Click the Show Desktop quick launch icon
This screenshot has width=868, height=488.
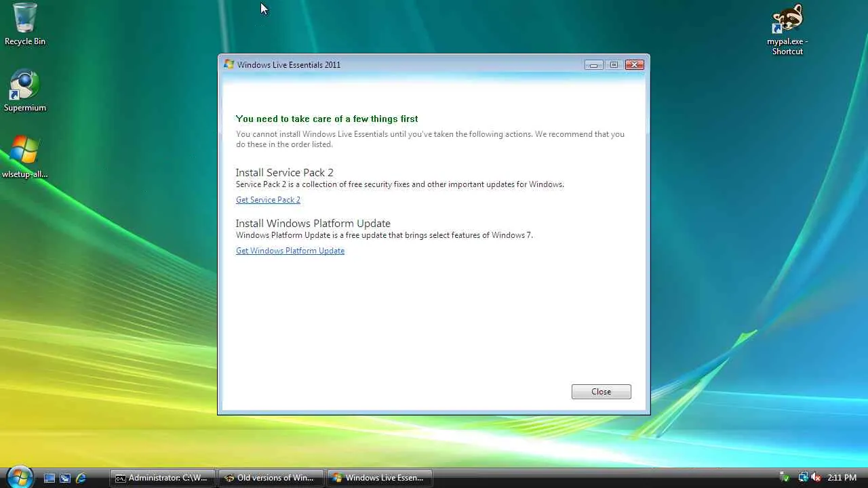50,478
